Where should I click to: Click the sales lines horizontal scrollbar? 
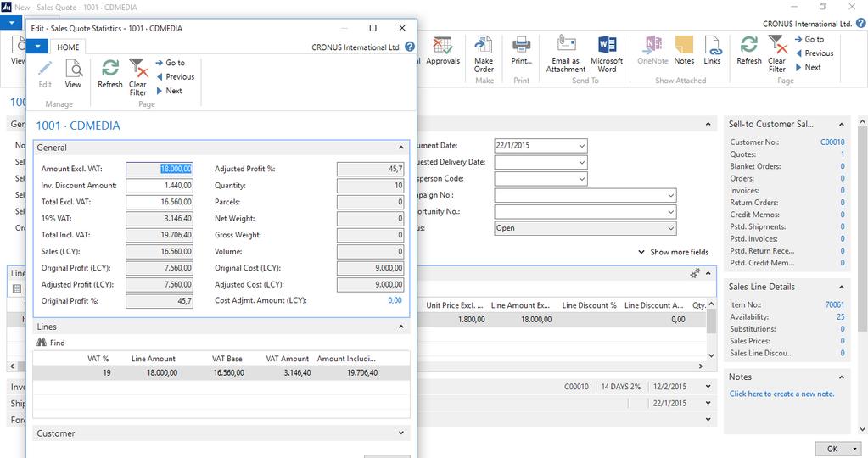click(x=357, y=366)
